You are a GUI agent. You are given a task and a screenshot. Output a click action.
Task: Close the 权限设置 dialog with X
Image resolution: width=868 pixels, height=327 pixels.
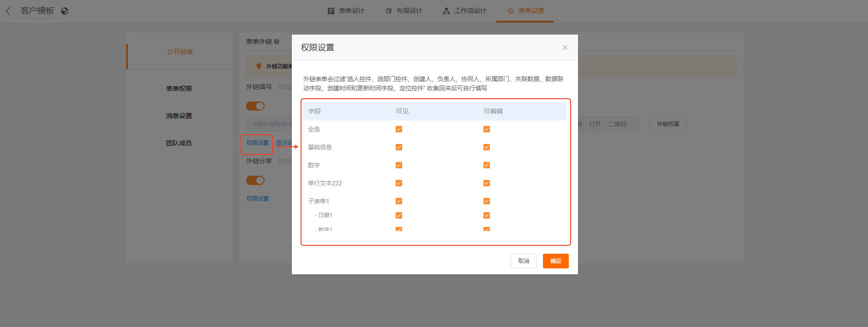pyautogui.click(x=565, y=48)
